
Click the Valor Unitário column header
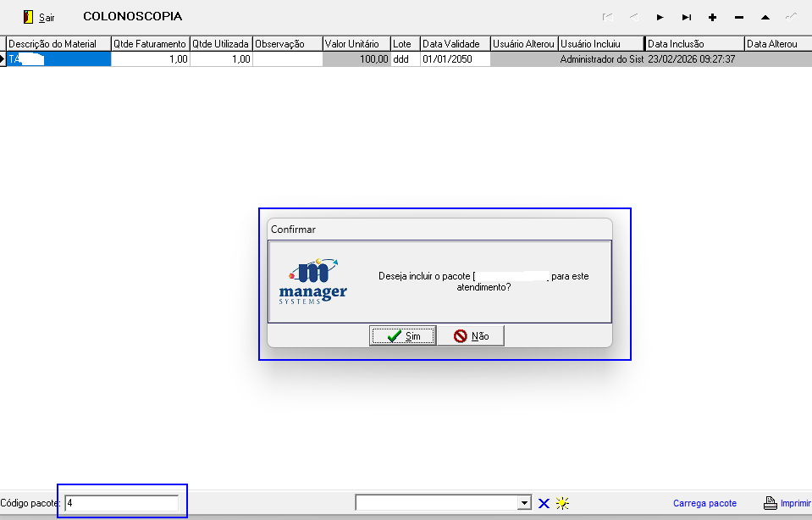point(356,43)
